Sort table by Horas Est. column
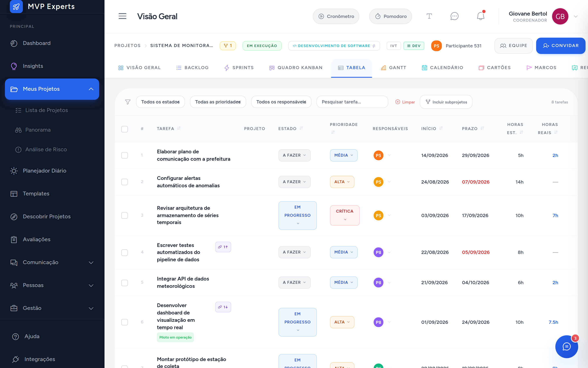588x368 pixels. pyautogui.click(x=521, y=132)
